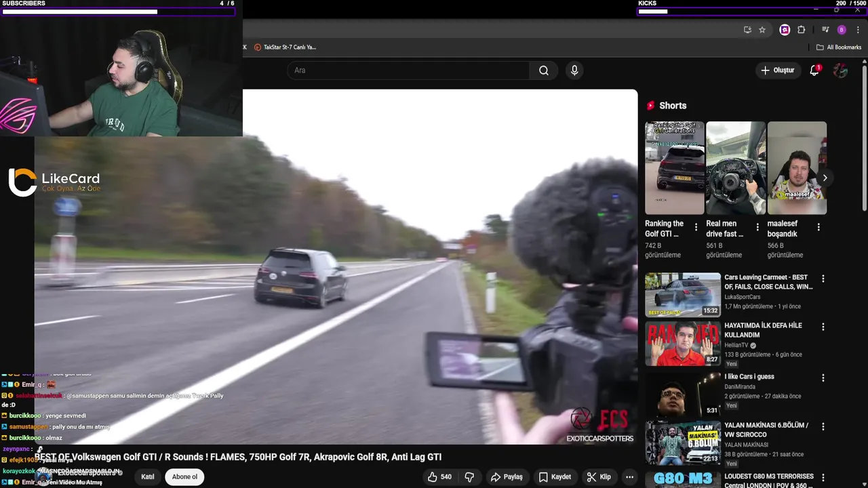This screenshot has width=868, height=488.
Task: Open I like Cars i guess video
Action: click(749, 377)
